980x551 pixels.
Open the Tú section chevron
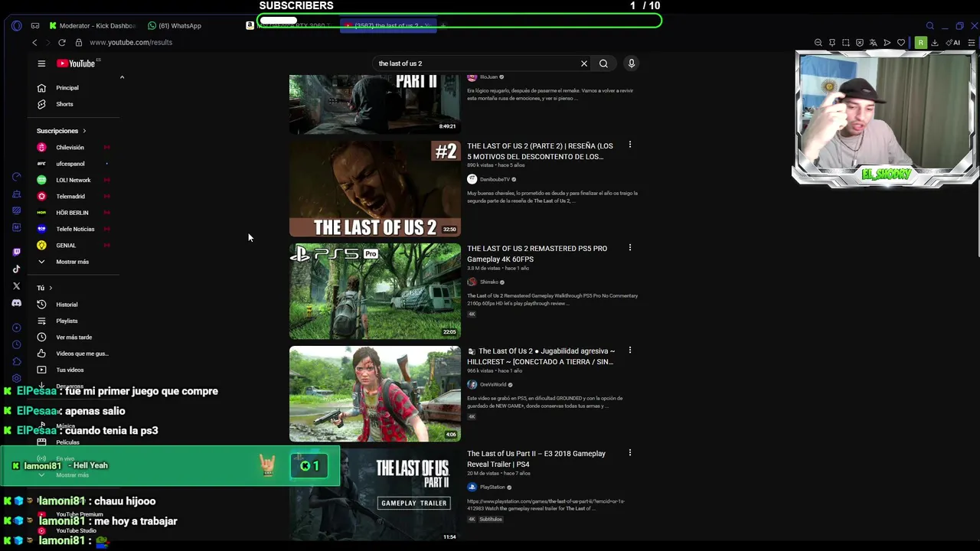click(x=51, y=288)
